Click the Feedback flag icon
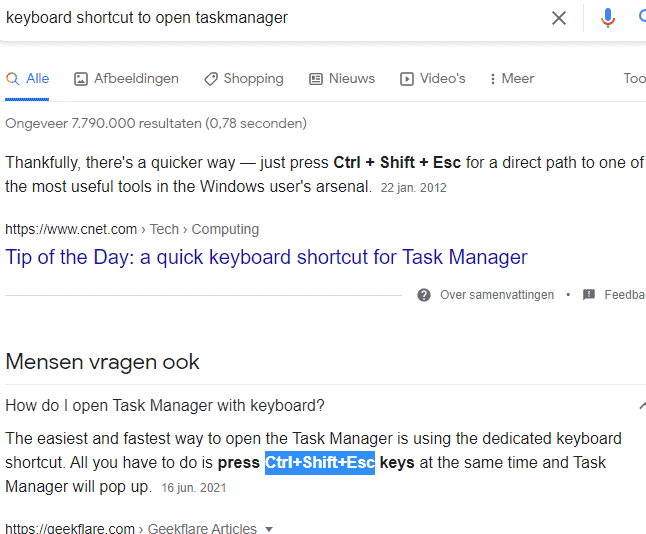 589,294
